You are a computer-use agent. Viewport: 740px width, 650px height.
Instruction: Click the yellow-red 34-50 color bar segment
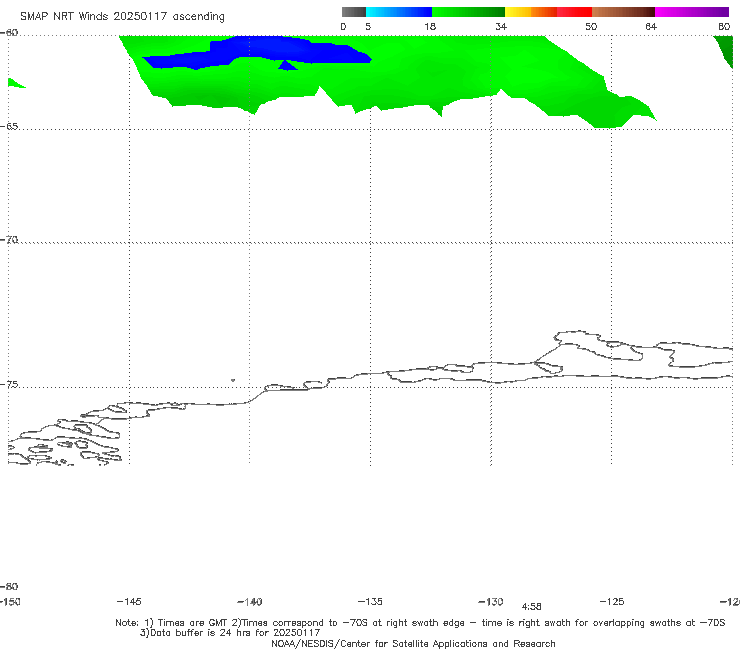tap(548, 12)
